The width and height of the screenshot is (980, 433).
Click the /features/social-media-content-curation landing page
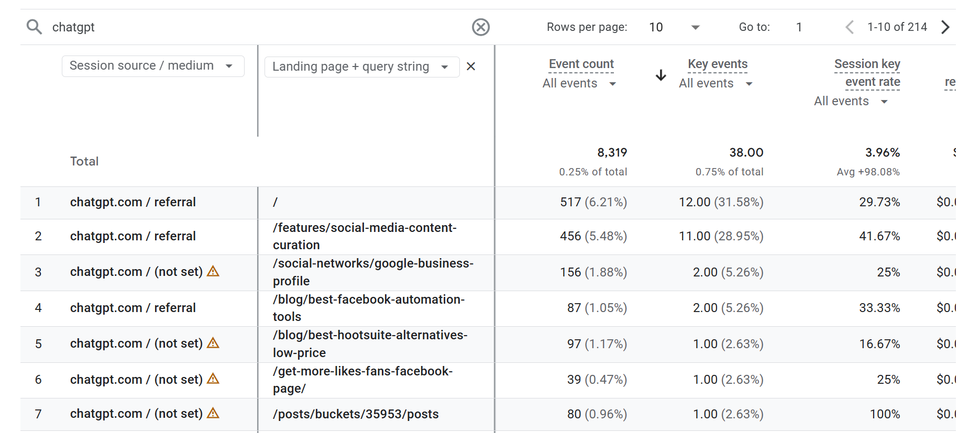pos(365,236)
